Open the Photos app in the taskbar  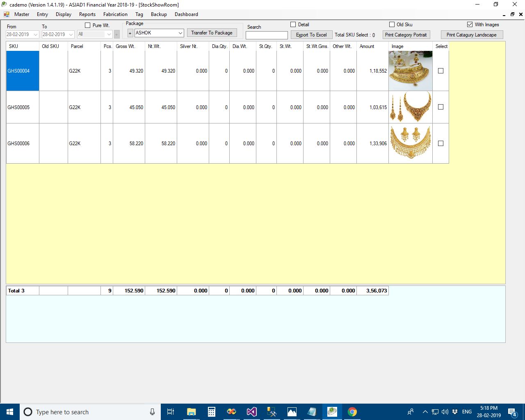pos(292,412)
